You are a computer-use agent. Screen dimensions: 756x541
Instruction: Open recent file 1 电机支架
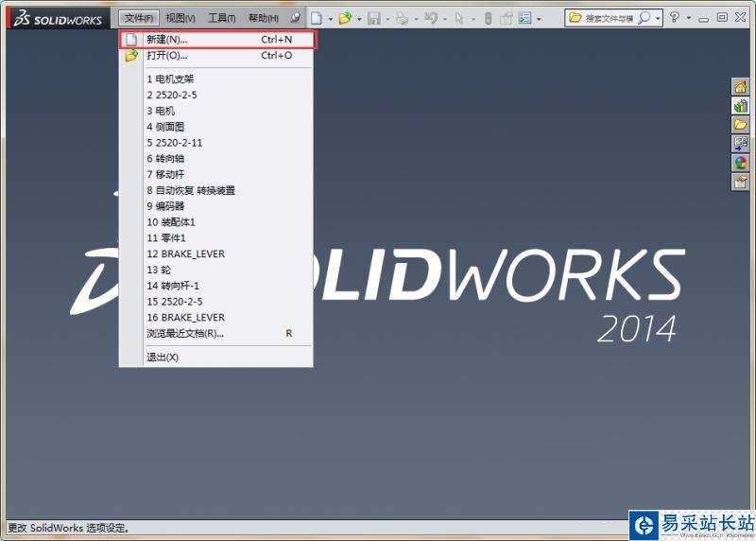pos(216,79)
